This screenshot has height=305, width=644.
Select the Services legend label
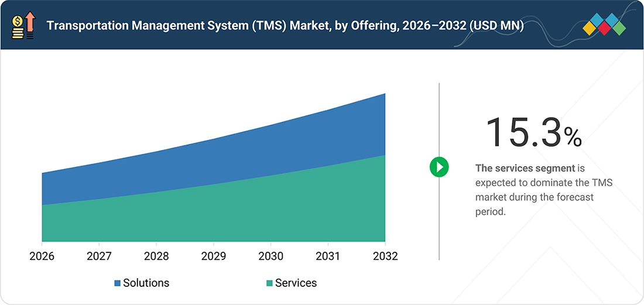pyautogui.click(x=296, y=283)
